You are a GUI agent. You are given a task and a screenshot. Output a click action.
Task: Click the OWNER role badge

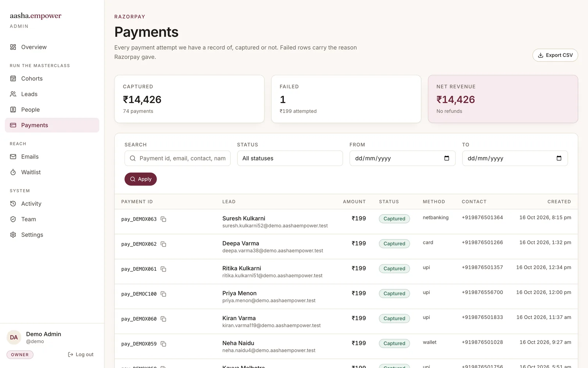pos(20,355)
